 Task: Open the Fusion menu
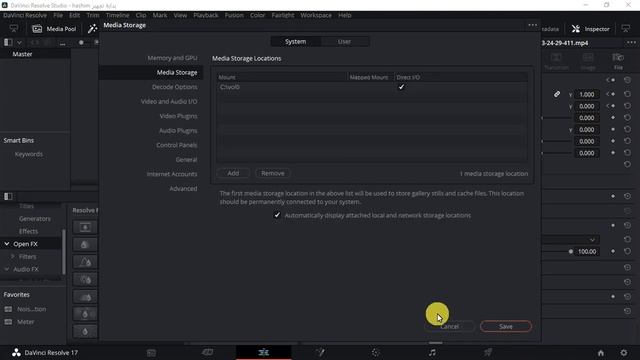[x=234, y=15]
